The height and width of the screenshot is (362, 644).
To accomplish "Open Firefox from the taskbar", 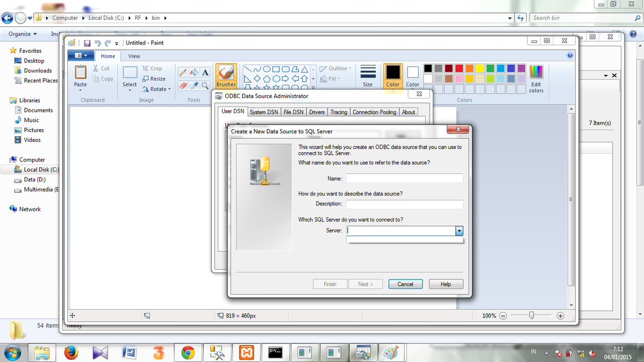I will pyautogui.click(x=71, y=352).
